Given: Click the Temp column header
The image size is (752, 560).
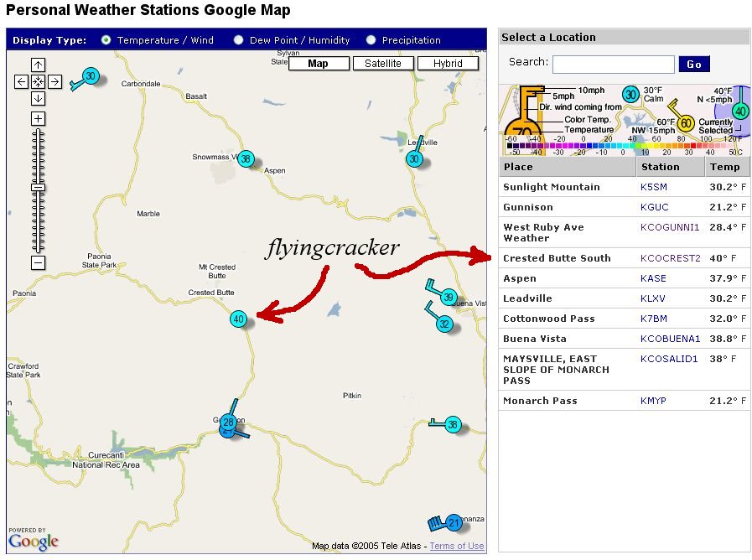Looking at the screenshot, I should [x=727, y=167].
